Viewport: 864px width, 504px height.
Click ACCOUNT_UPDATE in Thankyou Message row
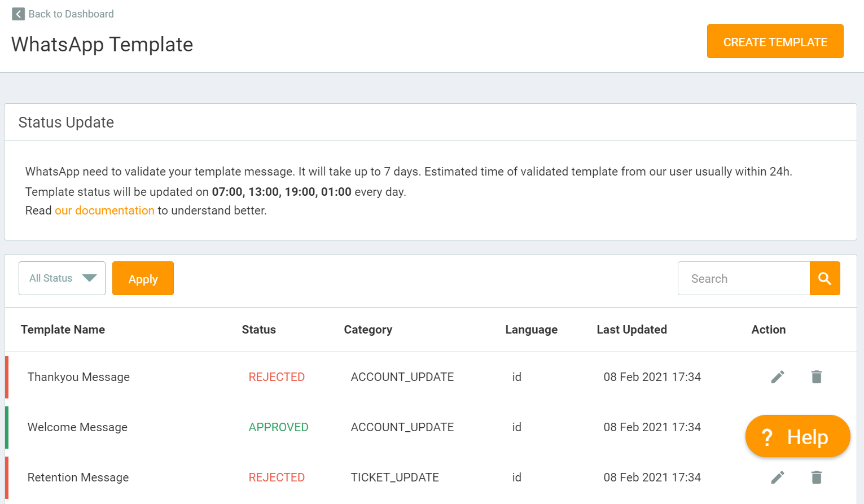(x=402, y=377)
